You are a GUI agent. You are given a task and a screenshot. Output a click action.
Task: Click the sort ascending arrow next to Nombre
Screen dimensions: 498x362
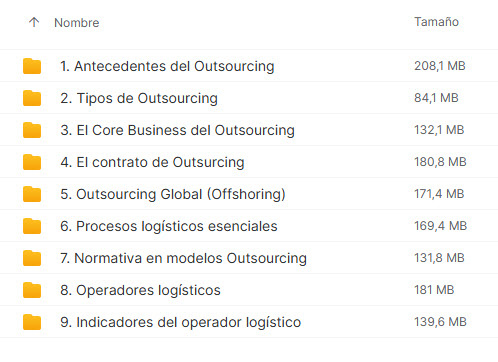(34, 23)
